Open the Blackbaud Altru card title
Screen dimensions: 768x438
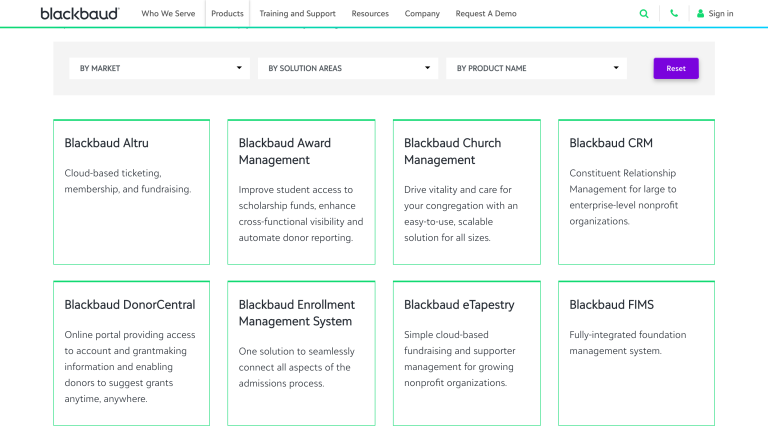coord(106,143)
